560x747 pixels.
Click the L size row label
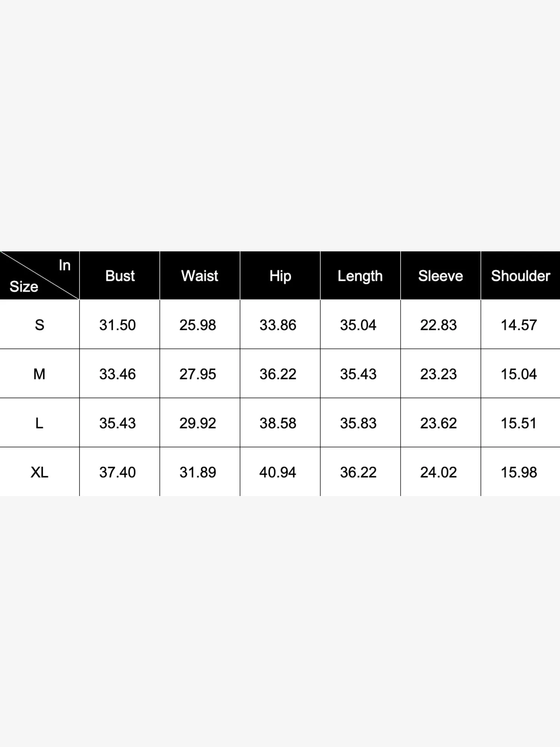pos(40,423)
